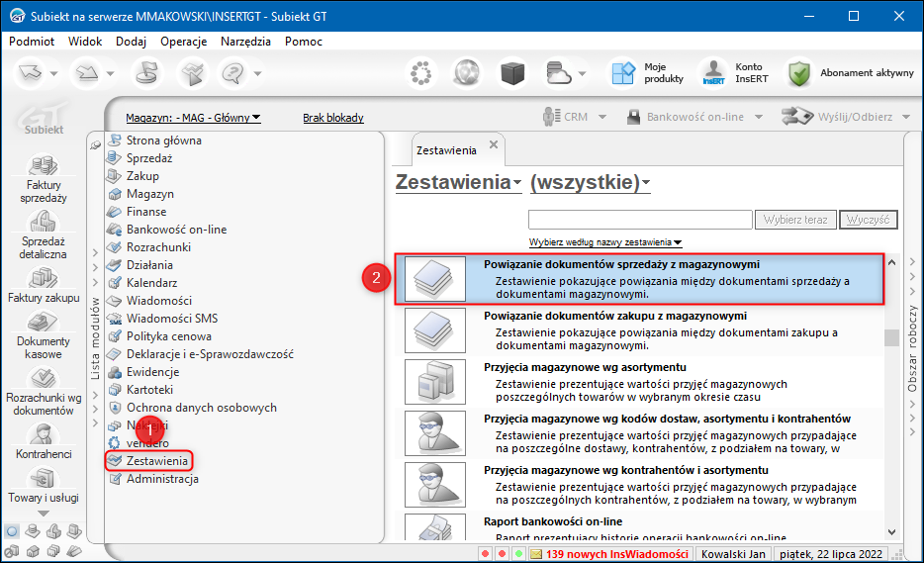Open the Operacje menu
This screenshot has width=924, height=563.
pos(184,42)
